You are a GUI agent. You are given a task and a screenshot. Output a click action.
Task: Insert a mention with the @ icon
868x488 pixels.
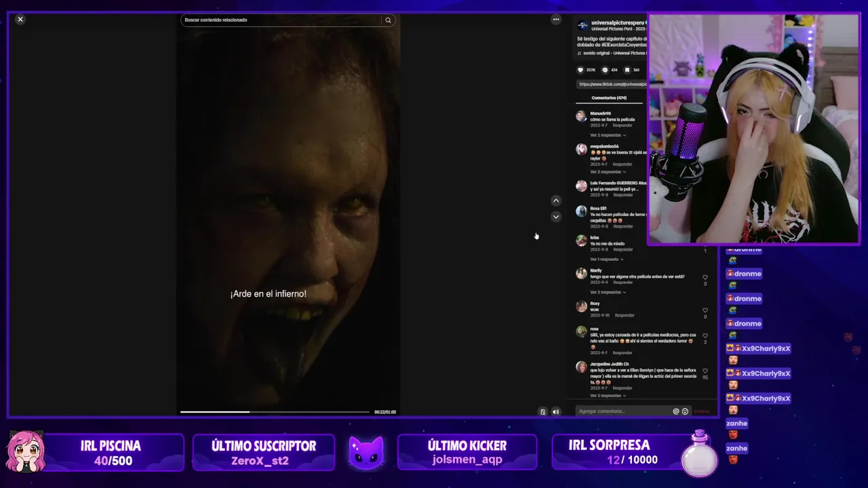click(675, 411)
